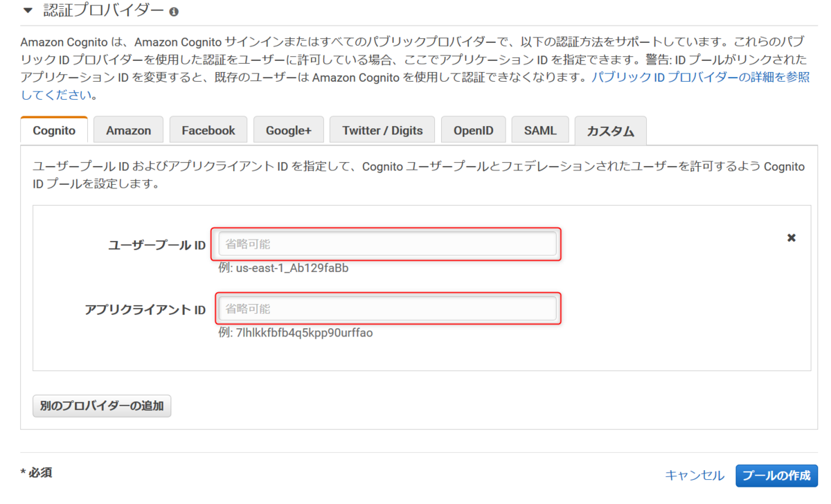The image size is (831, 504).
Task: Select the カスタム tab
Action: (x=610, y=130)
